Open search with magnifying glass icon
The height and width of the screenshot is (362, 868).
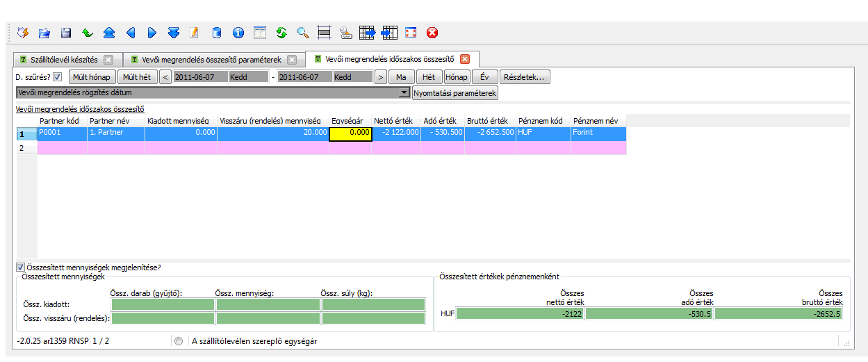tap(303, 33)
